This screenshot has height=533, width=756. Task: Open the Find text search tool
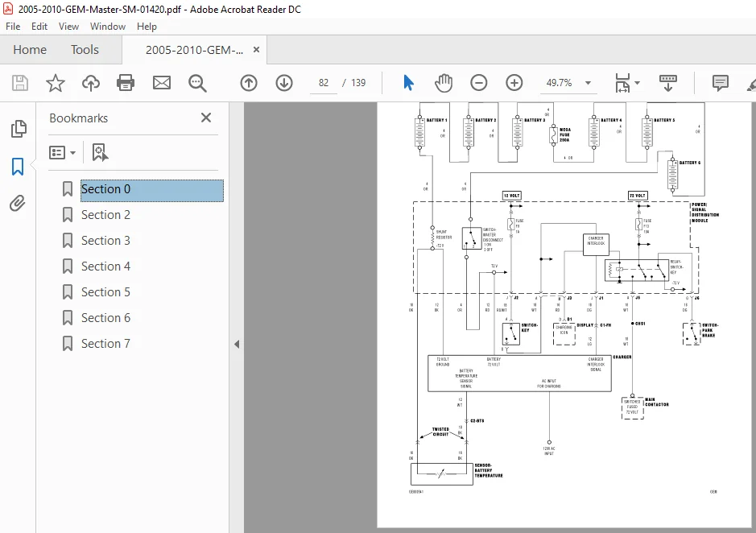(197, 83)
